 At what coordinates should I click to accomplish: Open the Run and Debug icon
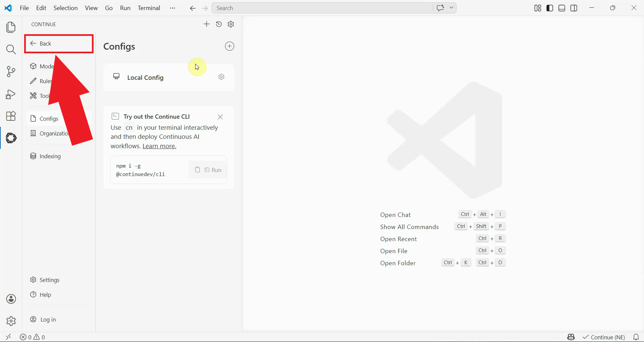[11, 95]
